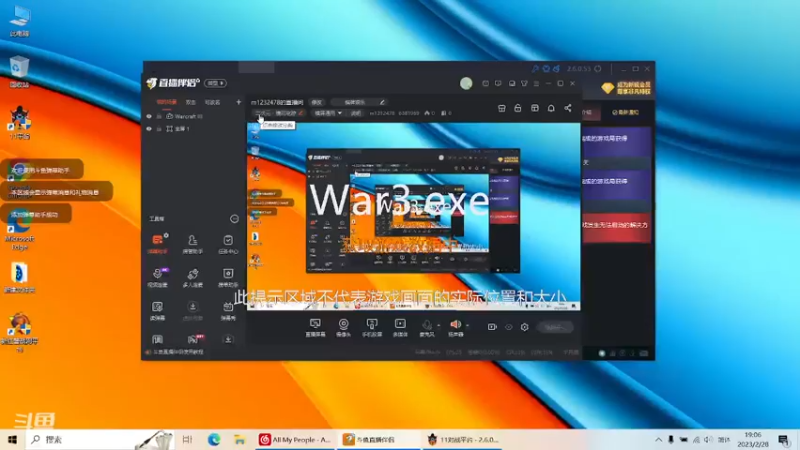Screen dimensions: 800x450
Task: Open Microsoft Edge from the taskbar
Action: pos(214,440)
